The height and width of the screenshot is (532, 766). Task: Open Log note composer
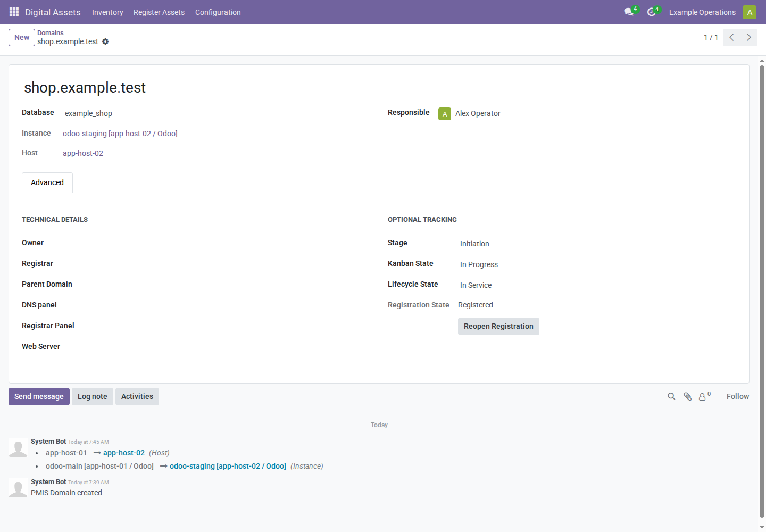[x=93, y=396]
